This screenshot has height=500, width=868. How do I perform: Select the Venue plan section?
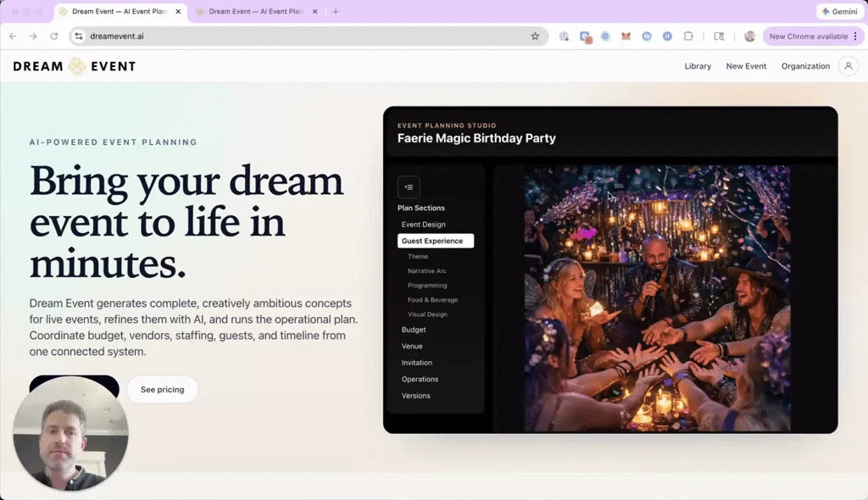pyautogui.click(x=412, y=346)
